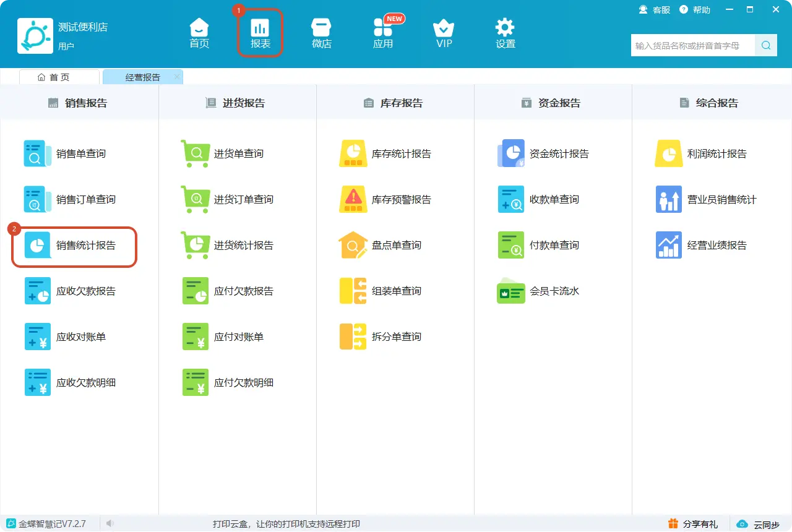792x532 pixels.
Task: Click the 云同步 cloud sync button
Action: 758,524
